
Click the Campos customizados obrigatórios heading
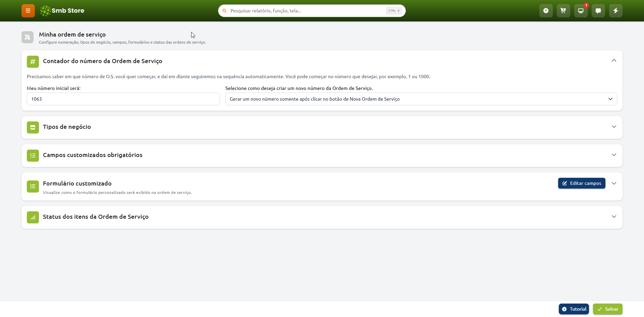[93, 155]
